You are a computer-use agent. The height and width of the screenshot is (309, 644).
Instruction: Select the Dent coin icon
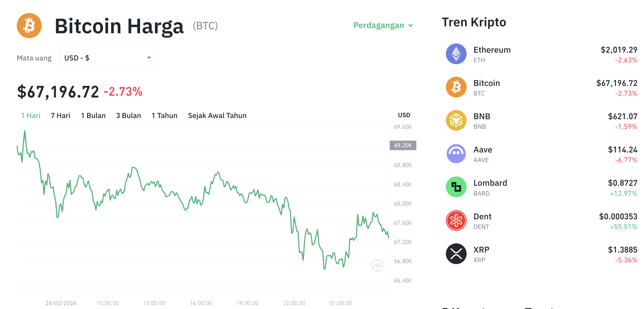pos(456,220)
